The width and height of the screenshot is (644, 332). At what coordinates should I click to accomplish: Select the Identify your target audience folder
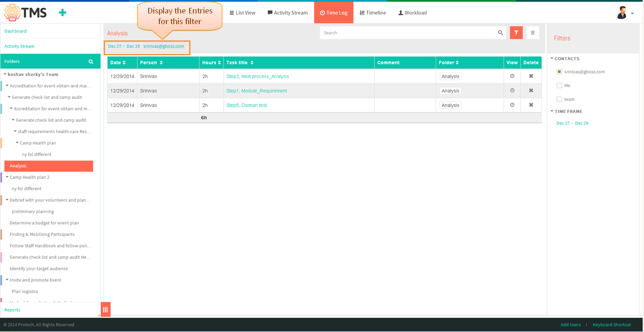click(39, 268)
